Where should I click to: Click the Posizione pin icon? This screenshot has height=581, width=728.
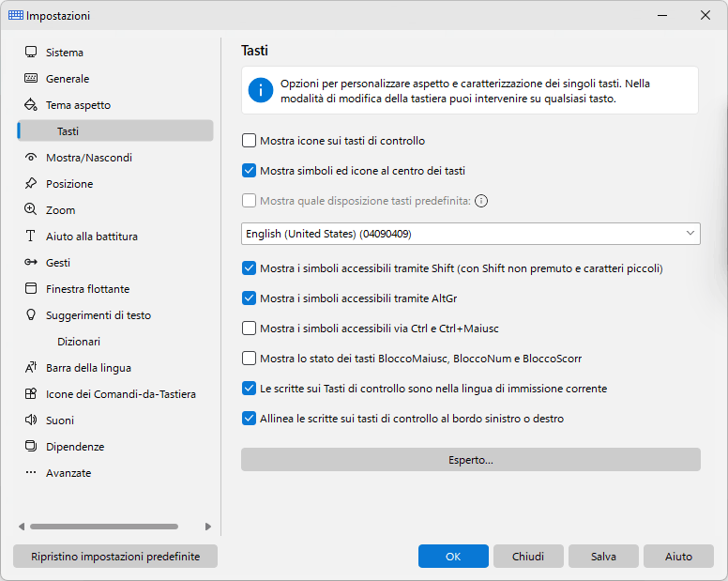coord(31,183)
